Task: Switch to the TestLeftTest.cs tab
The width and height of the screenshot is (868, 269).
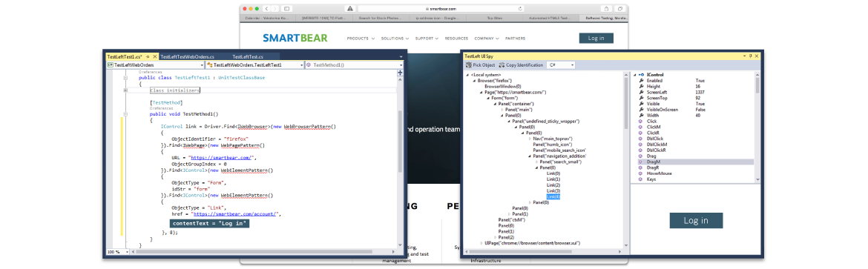Action: (248, 56)
